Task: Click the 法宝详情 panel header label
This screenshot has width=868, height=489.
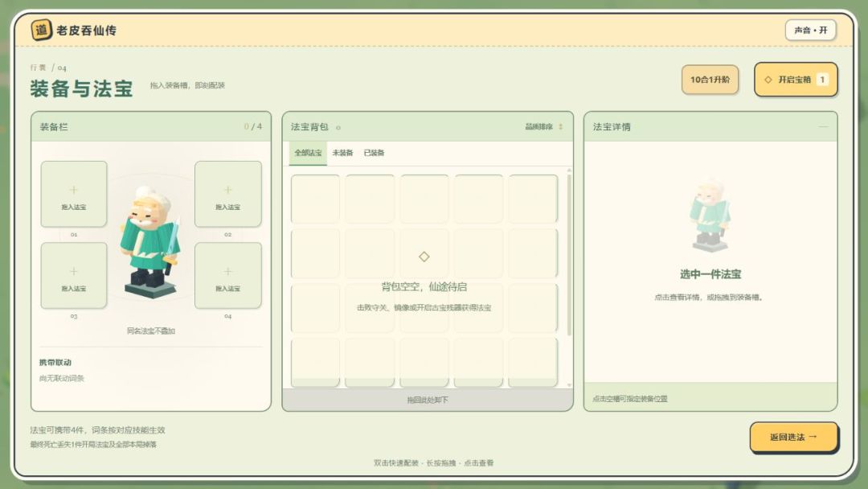Action: 612,127
